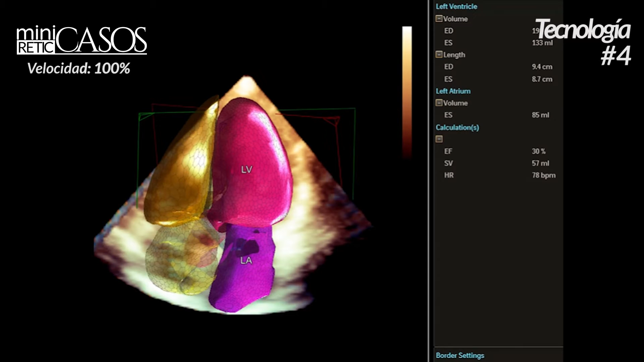Click the SV value 57 ml

[540, 163]
